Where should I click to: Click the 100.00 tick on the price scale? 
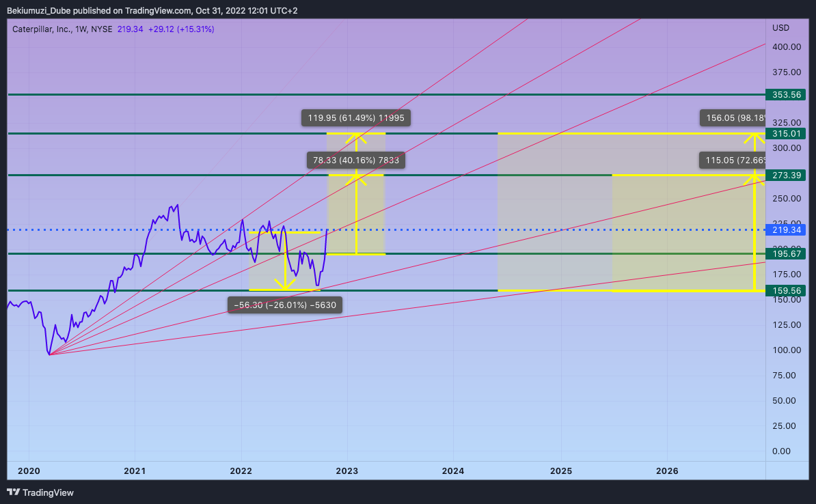787,350
